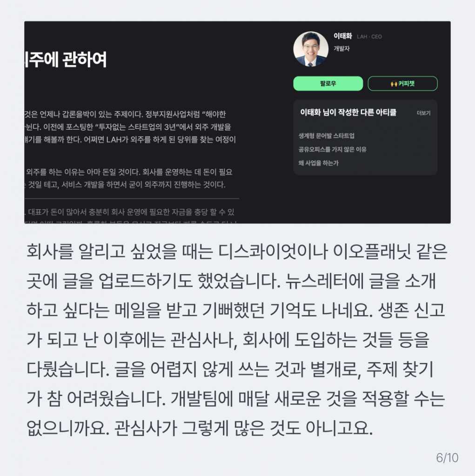Image resolution: width=475 pixels, height=476 pixels.
Task: Follow the author with the green 팔로우 button
Action: click(x=328, y=84)
